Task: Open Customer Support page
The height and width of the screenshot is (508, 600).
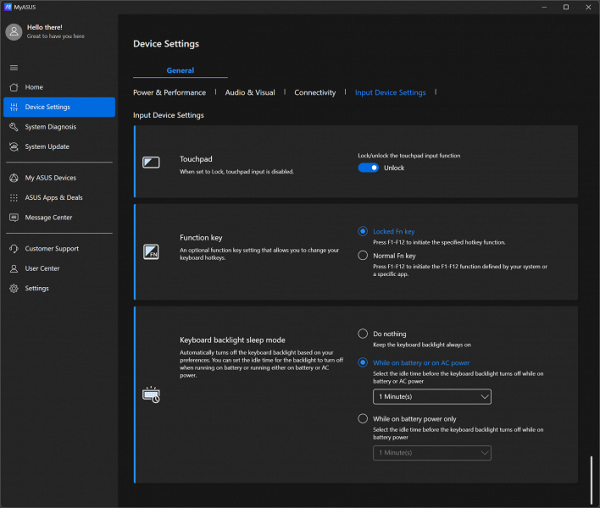Action: [51, 249]
